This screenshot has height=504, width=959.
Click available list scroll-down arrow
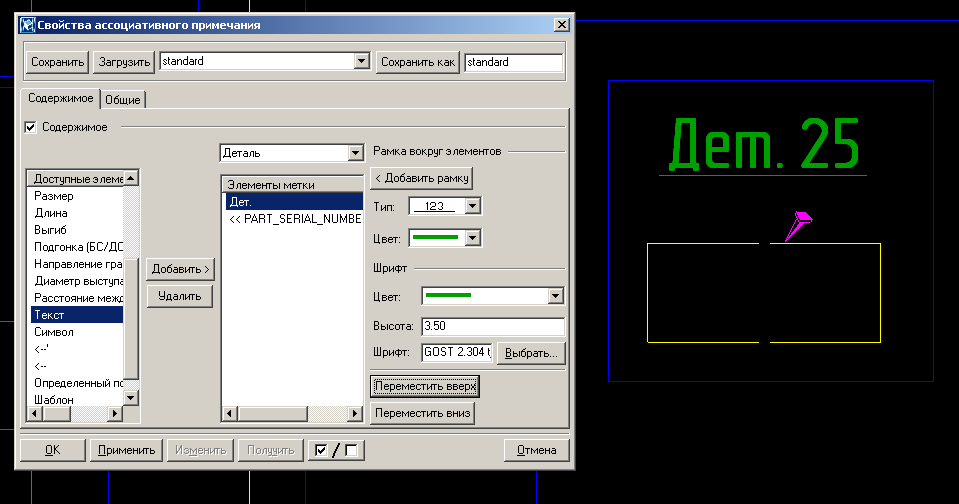[131, 398]
